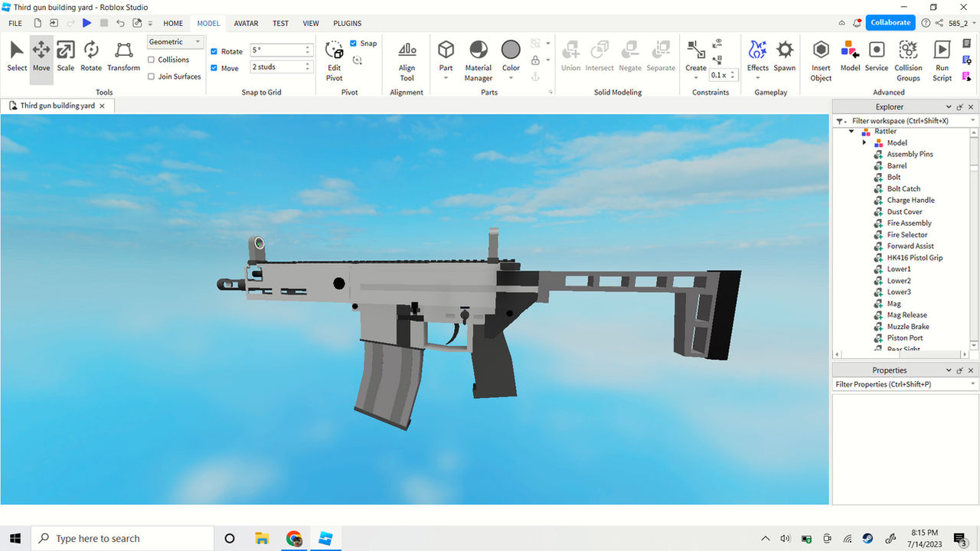Switch to the TEST ribbon tab
Image resolution: width=980 pixels, height=551 pixels.
pyautogui.click(x=281, y=24)
